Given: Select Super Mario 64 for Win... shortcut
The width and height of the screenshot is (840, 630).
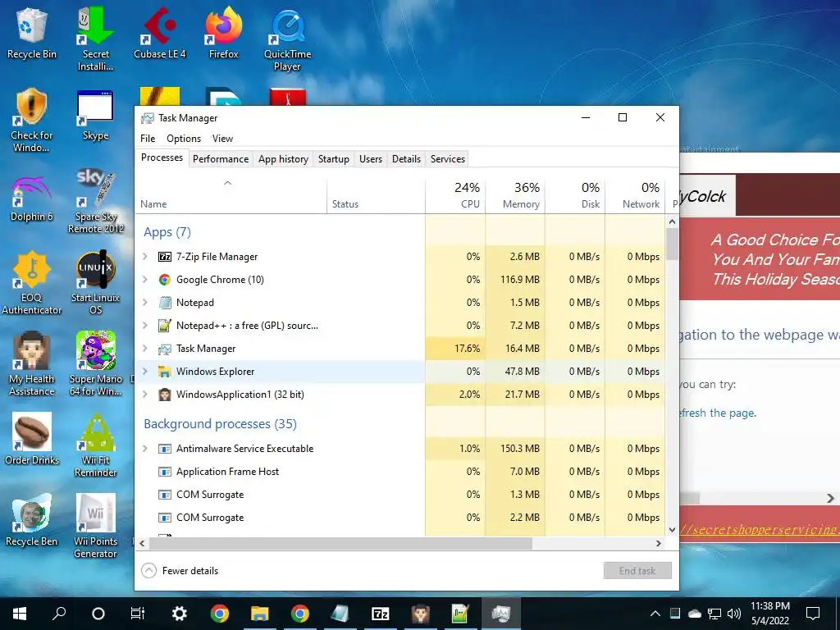Looking at the screenshot, I should point(95,363).
